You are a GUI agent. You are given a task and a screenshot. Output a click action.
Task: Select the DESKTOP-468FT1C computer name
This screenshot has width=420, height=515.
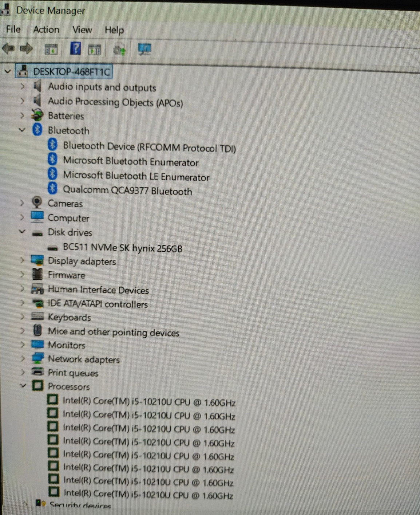[x=71, y=71]
